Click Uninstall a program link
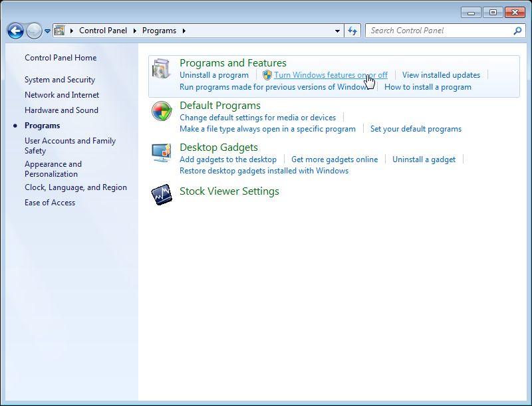Screen dimensions: 532x406 pos(213,75)
